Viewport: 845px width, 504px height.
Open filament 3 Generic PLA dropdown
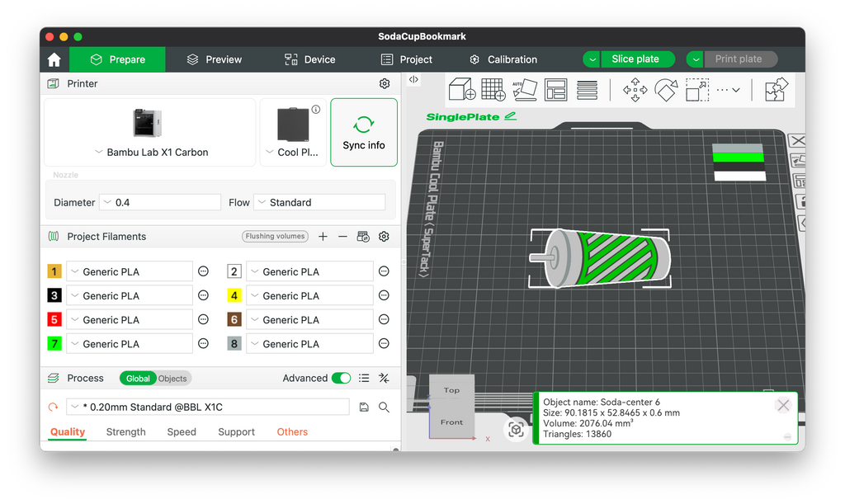[130, 295]
